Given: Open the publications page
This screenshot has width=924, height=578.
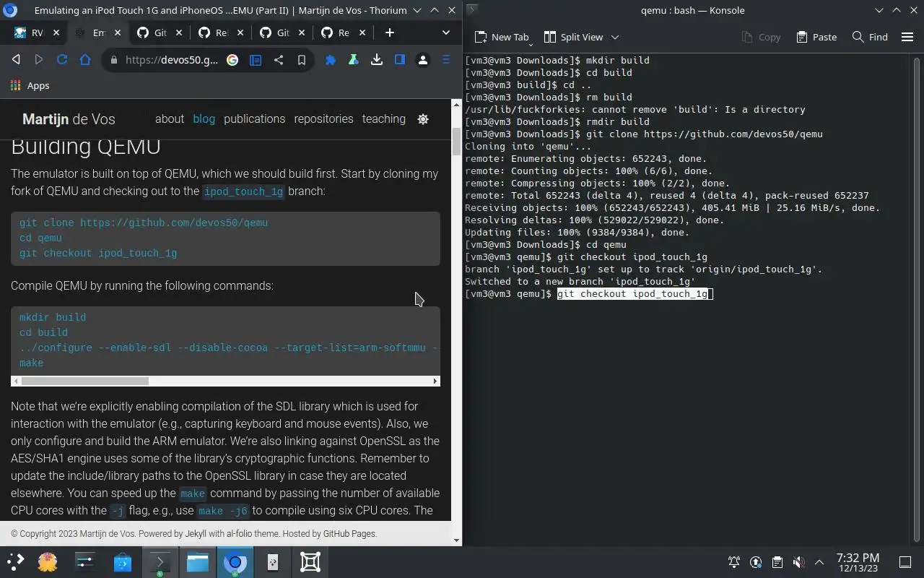Looking at the screenshot, I should (254, 119).
